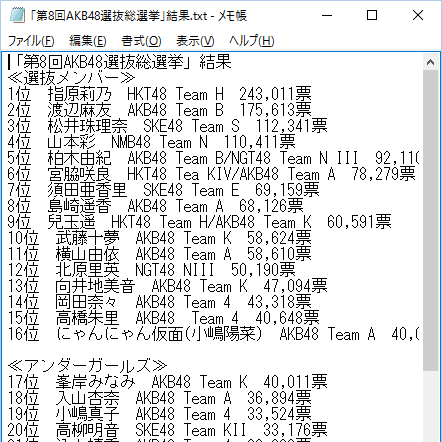Click the name 島崎遥香 in the 8位 row
The width and height of the screenshot is (442, 442).
(79, 206)
